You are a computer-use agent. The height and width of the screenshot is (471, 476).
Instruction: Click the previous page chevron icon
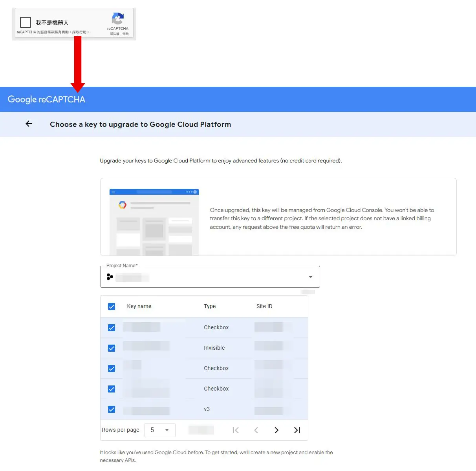(256, 430)
